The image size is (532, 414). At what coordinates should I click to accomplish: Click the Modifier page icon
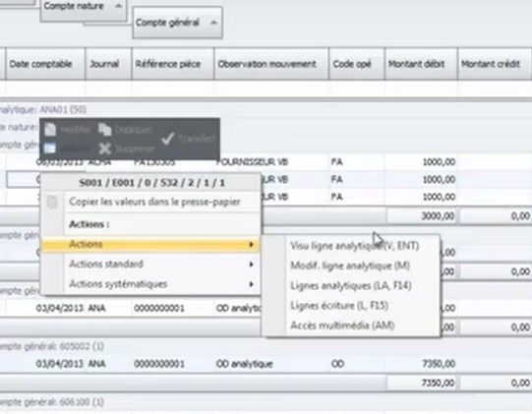(50, 129)
